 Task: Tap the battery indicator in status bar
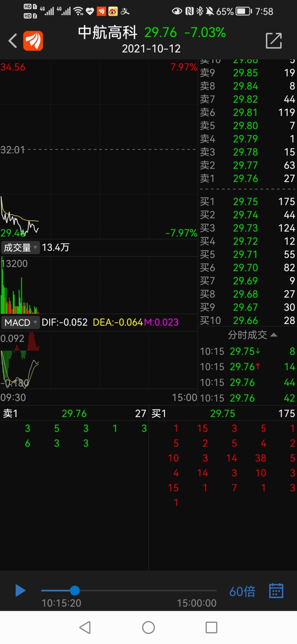[x=243, y=11]
